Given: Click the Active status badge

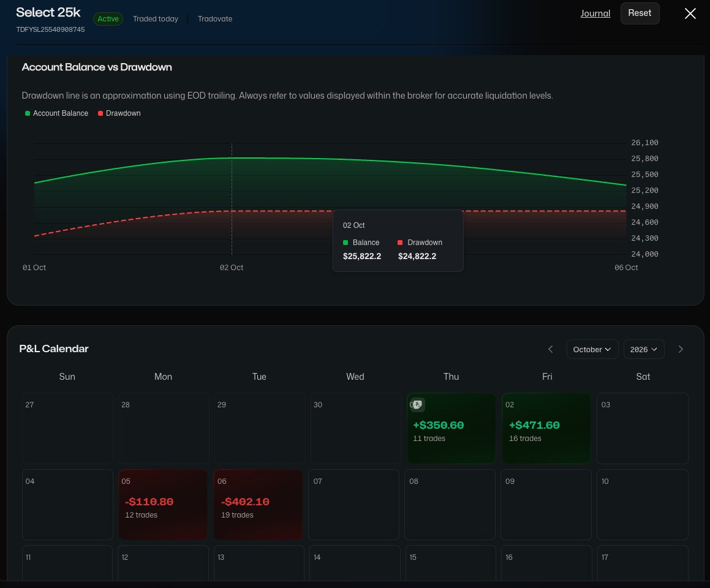Looking at the screenshot, I should pyautogui.click(x=108, y=19).
